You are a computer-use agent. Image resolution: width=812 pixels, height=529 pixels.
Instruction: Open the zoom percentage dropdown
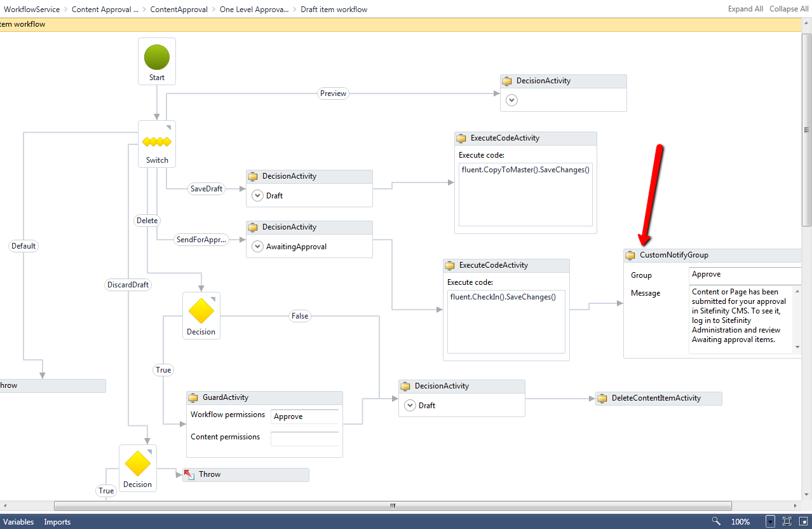[x=770, y=521]
